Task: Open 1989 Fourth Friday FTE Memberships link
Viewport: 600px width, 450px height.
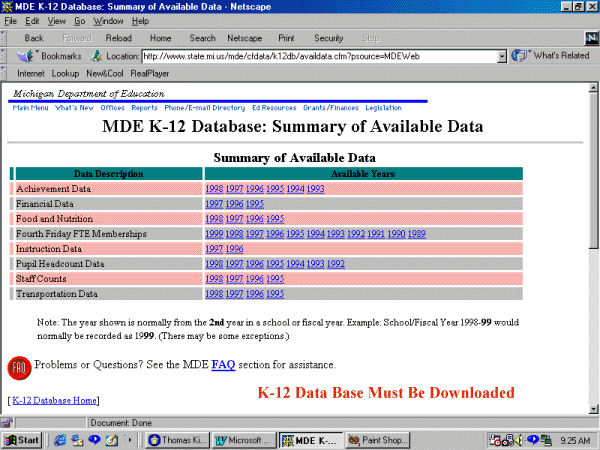Action: point(416,233)
